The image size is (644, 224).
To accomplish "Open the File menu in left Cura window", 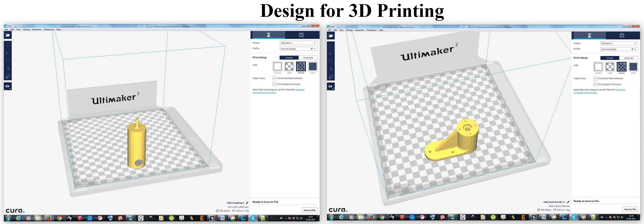I will coord(7,30).
